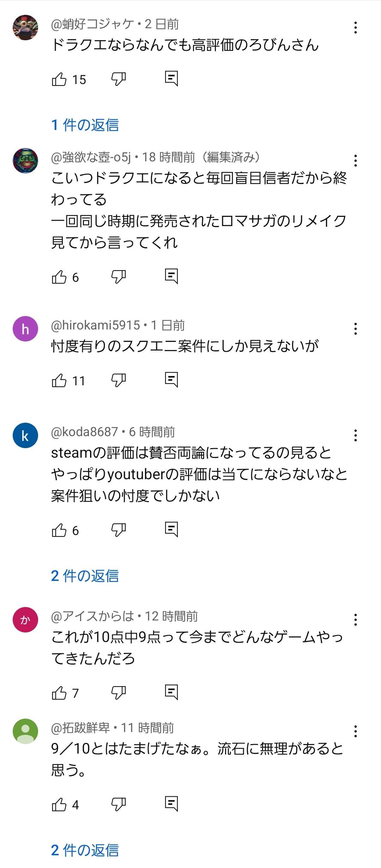Dislike the @拓跋鮮卑 comment
The height and width of the screenshot is (868, 381).
pyautogui.click(x=119, y=804)
